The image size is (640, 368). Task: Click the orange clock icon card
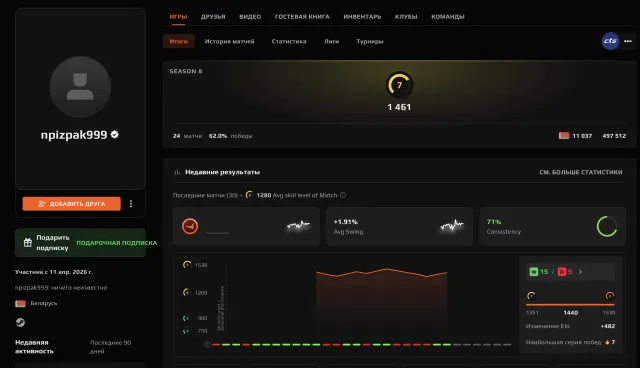click(246, 226)
